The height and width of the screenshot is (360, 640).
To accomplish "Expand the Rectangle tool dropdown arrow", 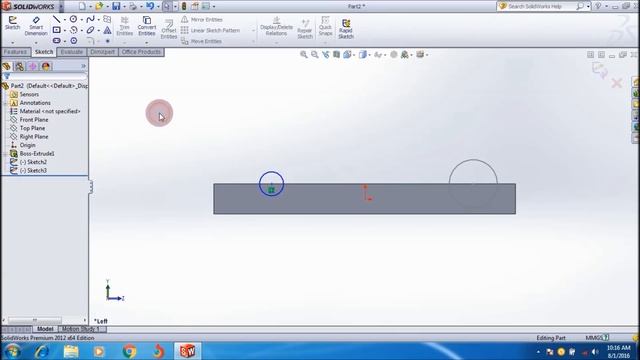I will [64, 31].
